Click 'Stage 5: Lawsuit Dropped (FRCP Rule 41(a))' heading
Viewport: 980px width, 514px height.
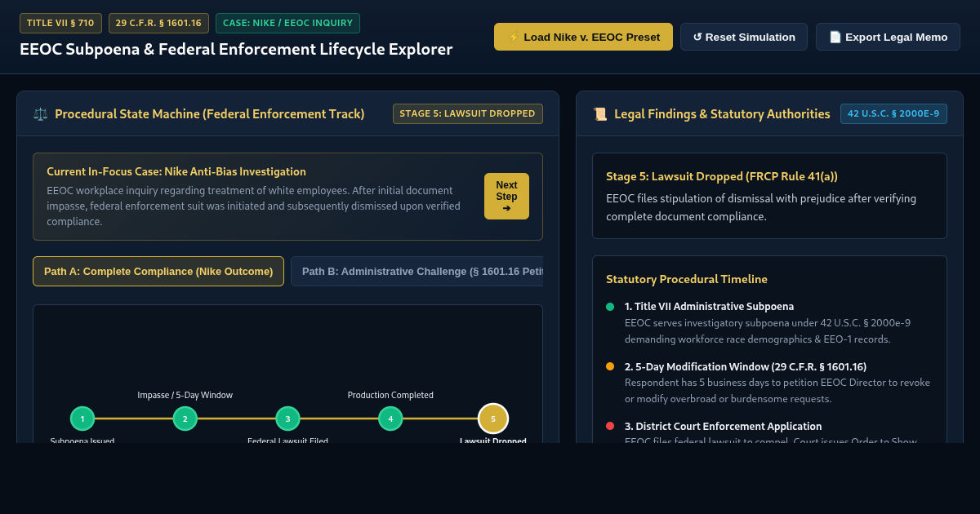click(x=722, y=176)
